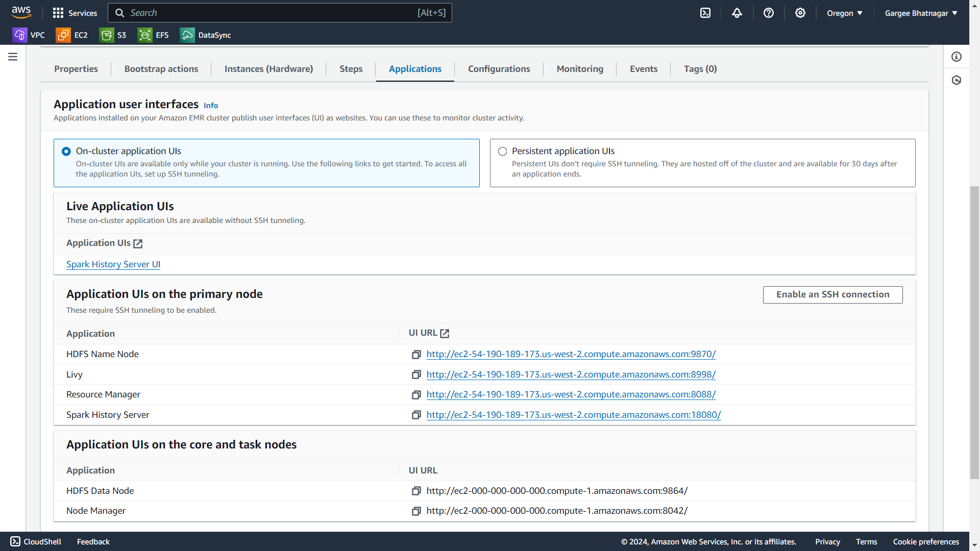Switch to the Bootstrap actions tab

click(161, 69)
